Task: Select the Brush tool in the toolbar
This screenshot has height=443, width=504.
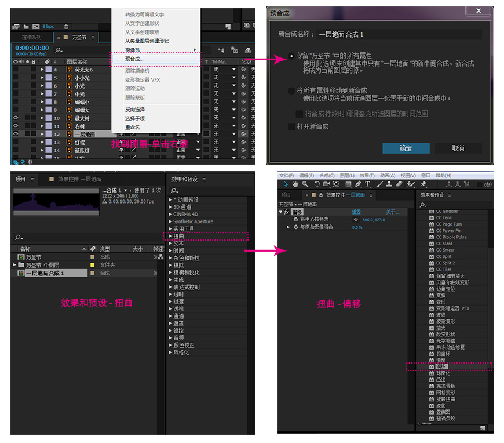Action: click(379, 184)
